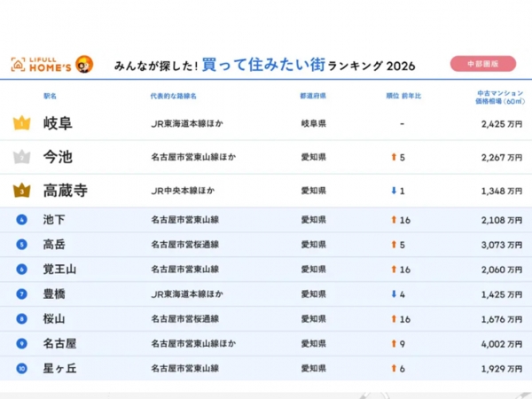The image size is (532, 399).
Task: Click the blue rank 9 badge
Action: (x=21, y=344)
